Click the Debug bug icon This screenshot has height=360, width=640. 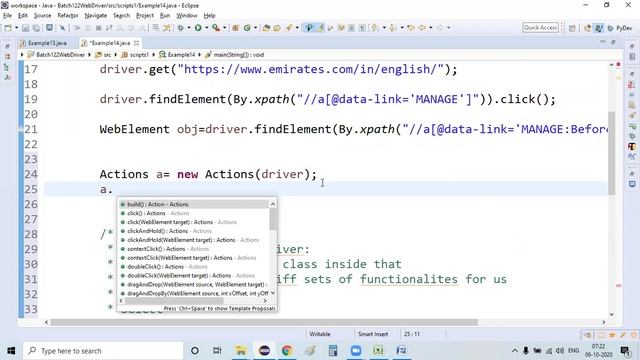pos(181,28)
